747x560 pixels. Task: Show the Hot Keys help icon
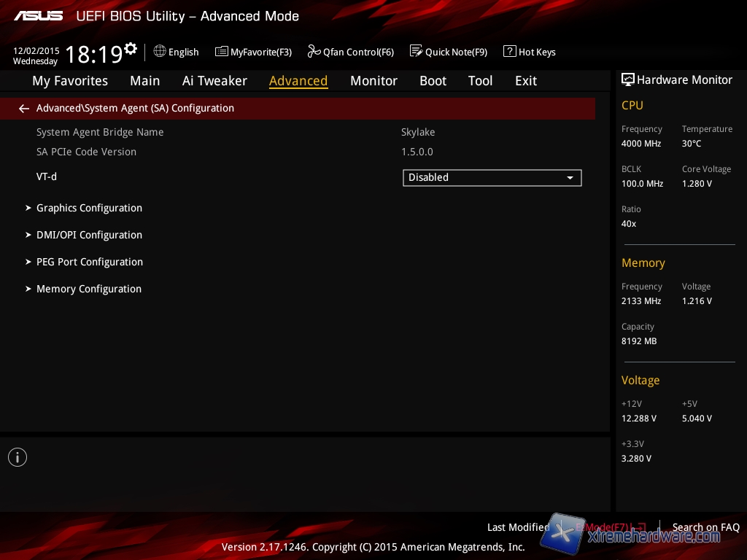(510, 52)
